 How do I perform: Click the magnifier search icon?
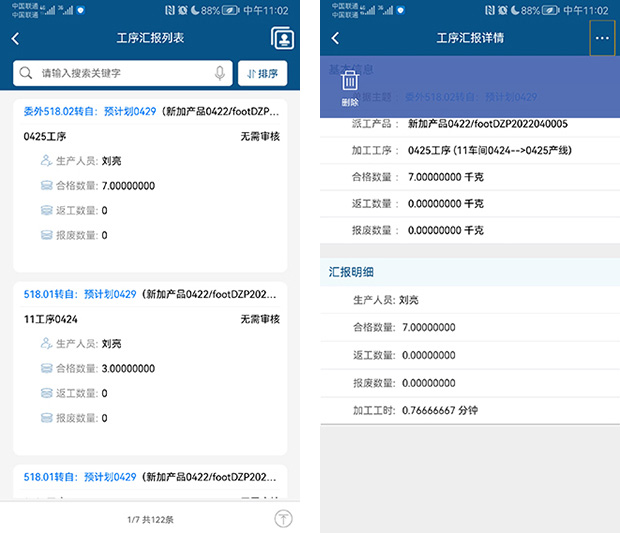click(26, 73)
